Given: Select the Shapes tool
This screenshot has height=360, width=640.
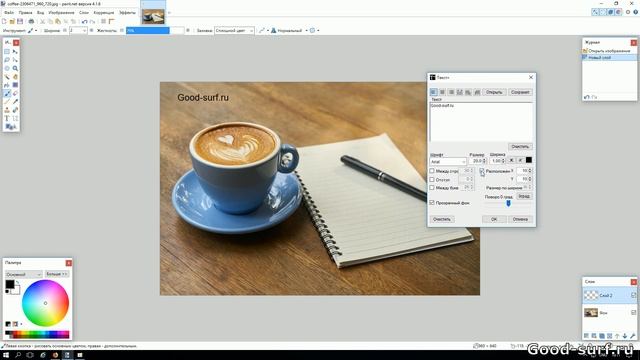Looking at the screenshot, I should [11, 127].
